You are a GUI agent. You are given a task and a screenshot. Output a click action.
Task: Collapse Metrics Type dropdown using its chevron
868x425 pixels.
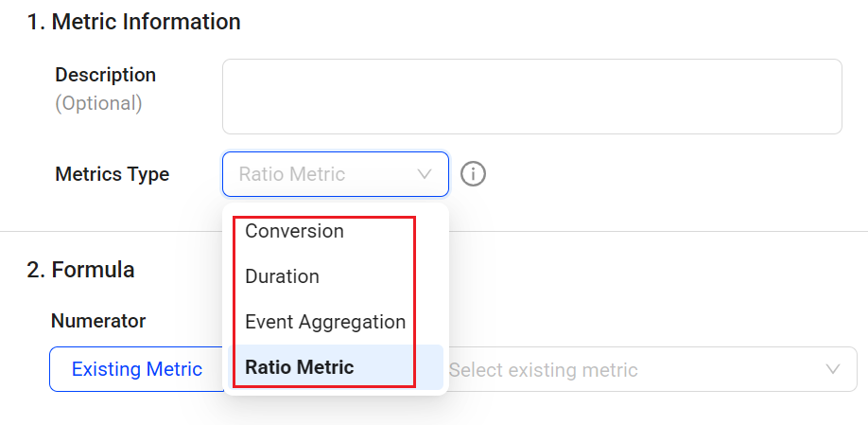pyautogui.click(x=425, y=174)
